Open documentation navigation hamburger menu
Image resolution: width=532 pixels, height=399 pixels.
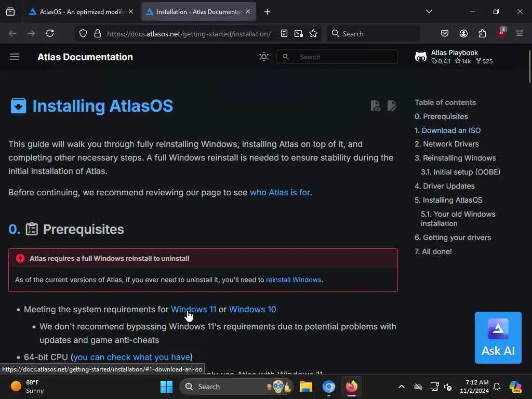click(14, 57)
